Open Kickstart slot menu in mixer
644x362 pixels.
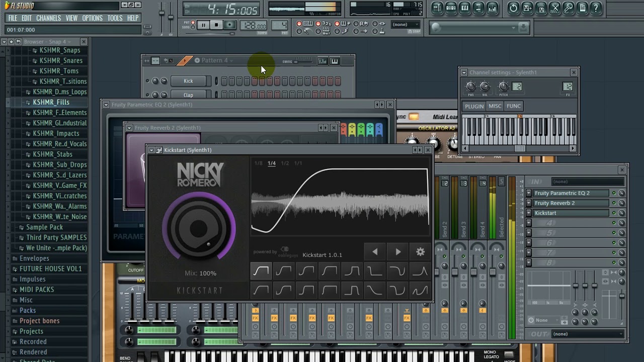529,213
